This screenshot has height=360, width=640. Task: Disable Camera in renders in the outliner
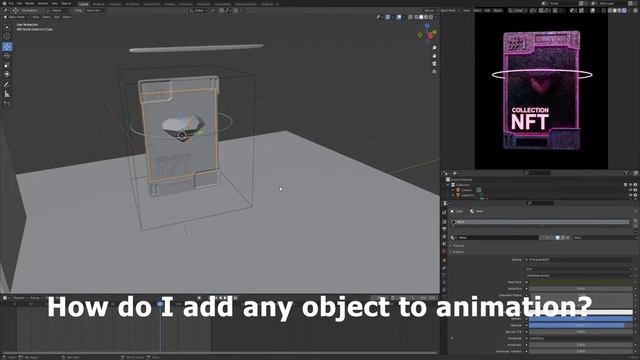[635, 190]
